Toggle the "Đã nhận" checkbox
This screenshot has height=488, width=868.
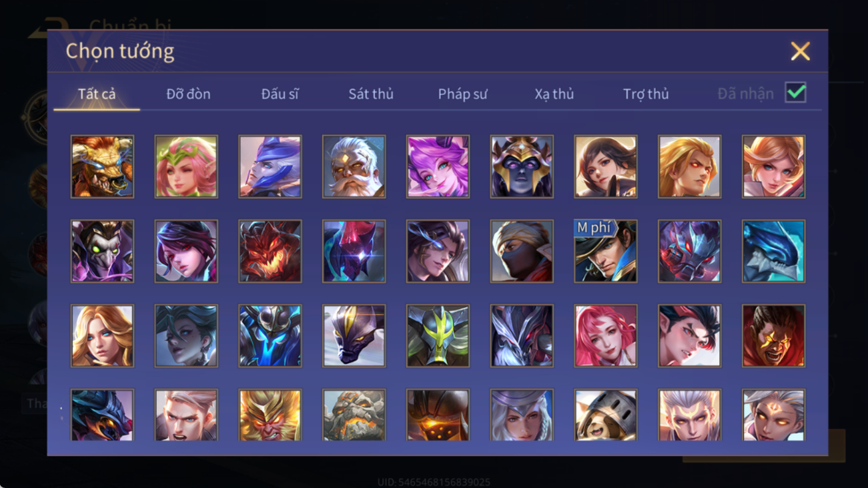click(796, 93)
